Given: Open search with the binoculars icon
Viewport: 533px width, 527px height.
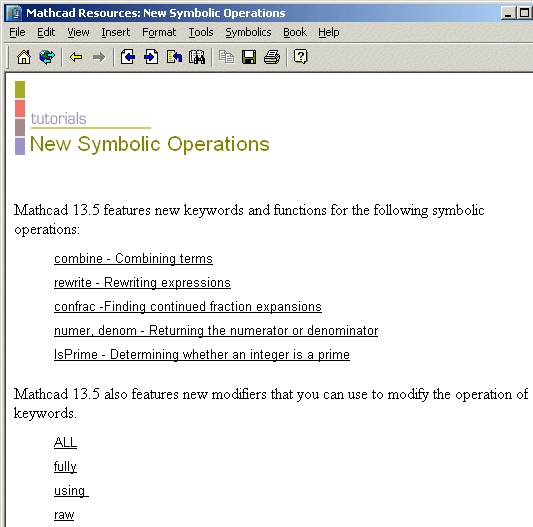Looking at the screenshot, I should (x=197, y=57).
